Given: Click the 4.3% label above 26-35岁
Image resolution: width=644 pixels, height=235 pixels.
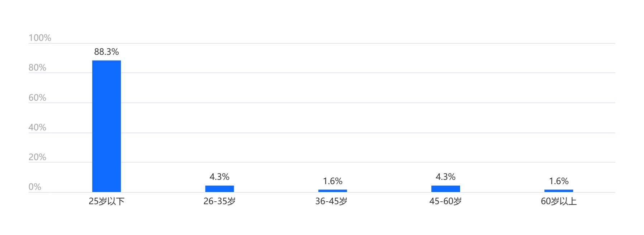Looking at the screenshot, I should 219,177.
